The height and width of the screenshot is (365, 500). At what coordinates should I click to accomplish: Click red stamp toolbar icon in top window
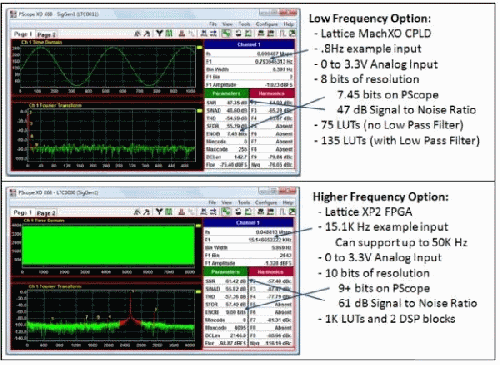click(x=182, y=33)
